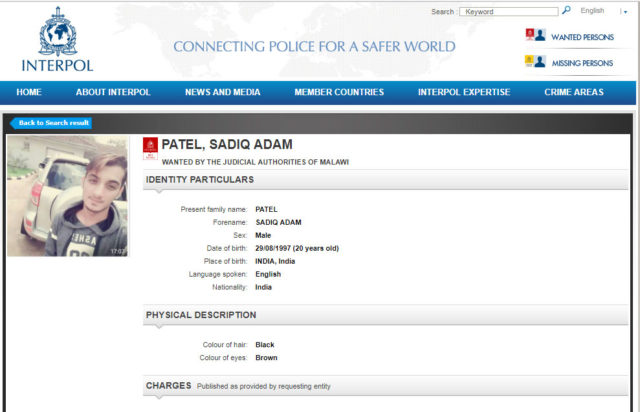Click the Nationality value India
The image size is (640, 412).
pyautogui.click(x=263, y=287)
